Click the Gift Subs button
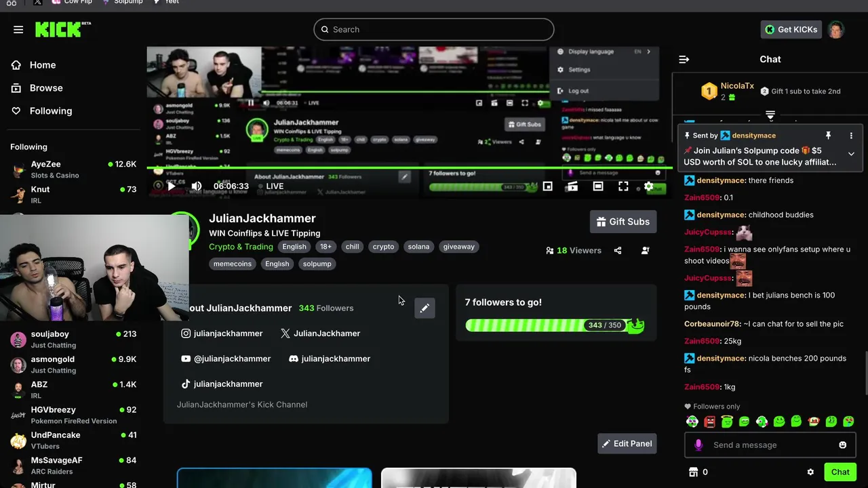The width and height of the screenshot is (868, 488). (623, 222)
